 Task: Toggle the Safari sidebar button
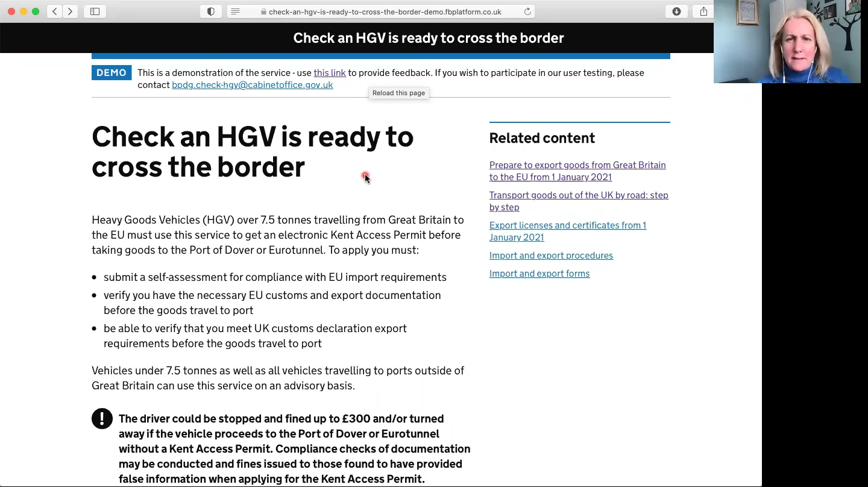95,11
